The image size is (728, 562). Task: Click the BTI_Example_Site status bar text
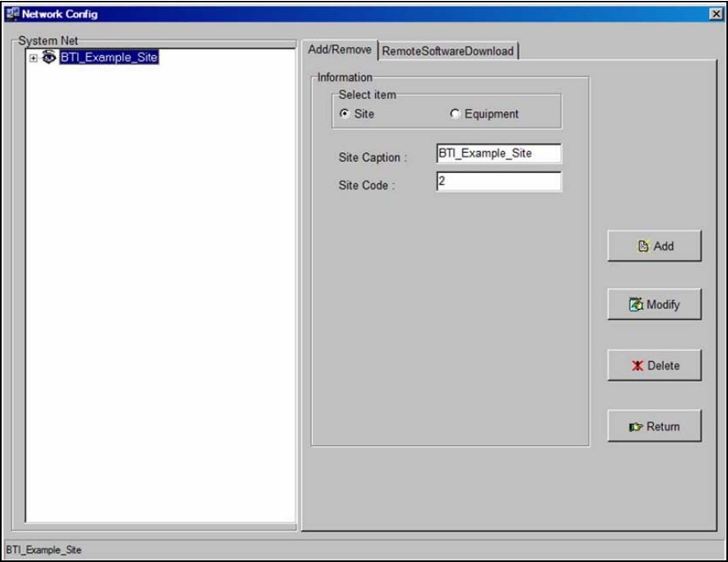pos(44,550)
